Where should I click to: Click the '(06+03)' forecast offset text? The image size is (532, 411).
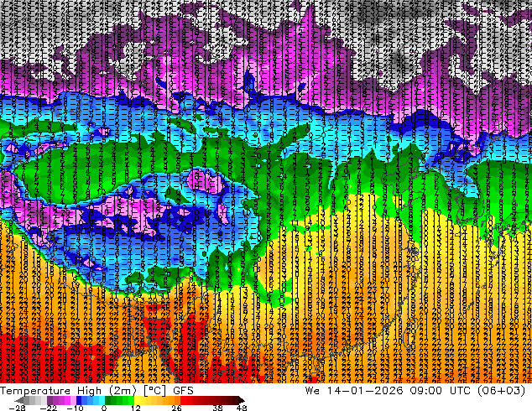[502, 390]
